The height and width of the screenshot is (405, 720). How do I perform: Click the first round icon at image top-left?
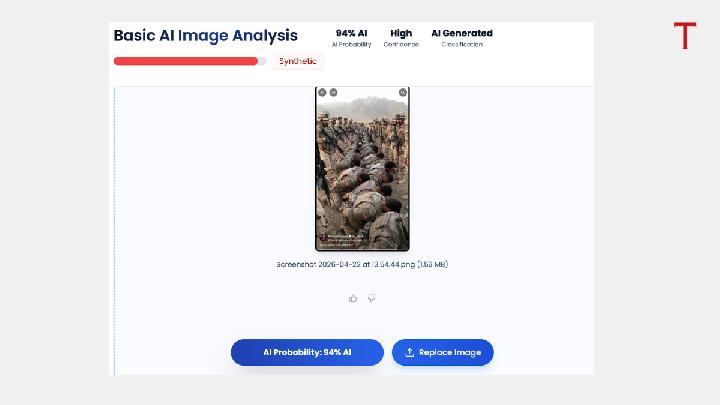[x=322, y=92]
